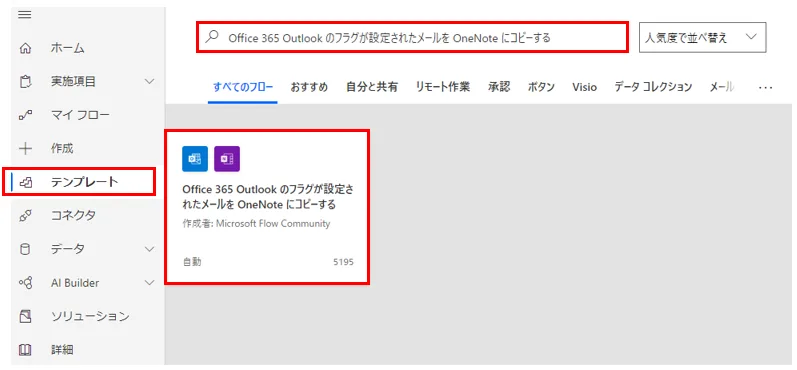The width and height of the screenshot is (797, 370).
Task: Expand the 実施項目 chevron
Action: click(x=149, y=81)
